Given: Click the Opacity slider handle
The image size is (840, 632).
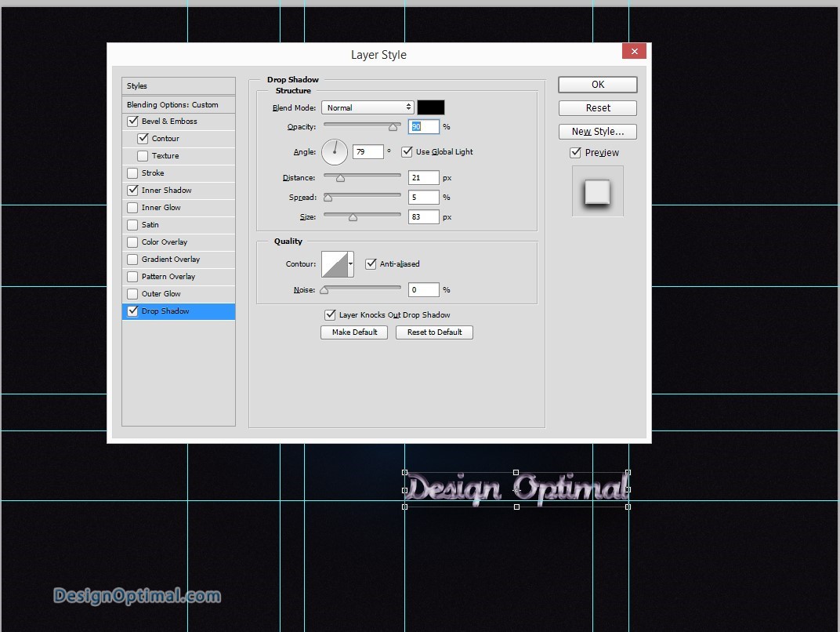Looking at the screenshot, I should (393, 127).
